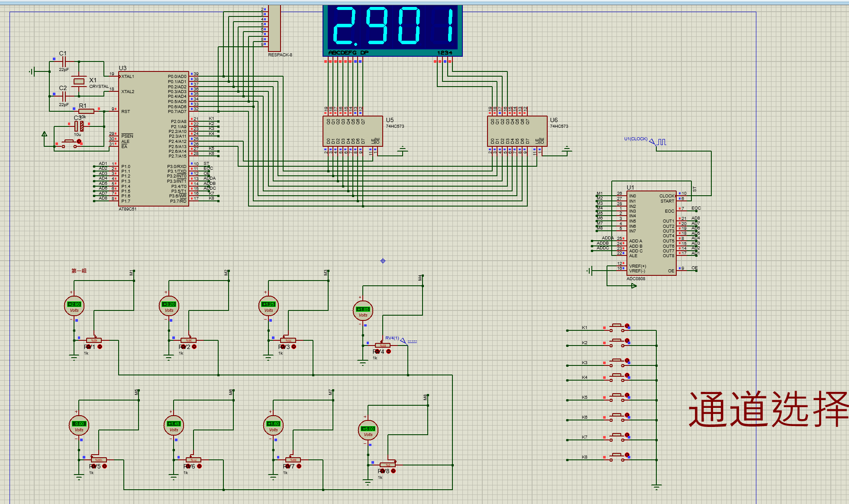Click the voltmeter reading +5.00 volts
Viewport: 849px width, 504px height.
[368, 430]
